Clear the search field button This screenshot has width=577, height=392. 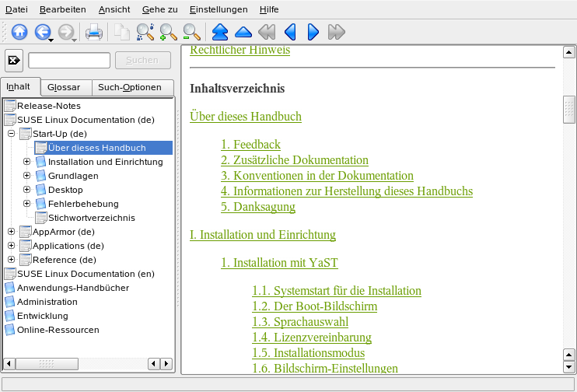pyautogui.click(x=14, y=61)
